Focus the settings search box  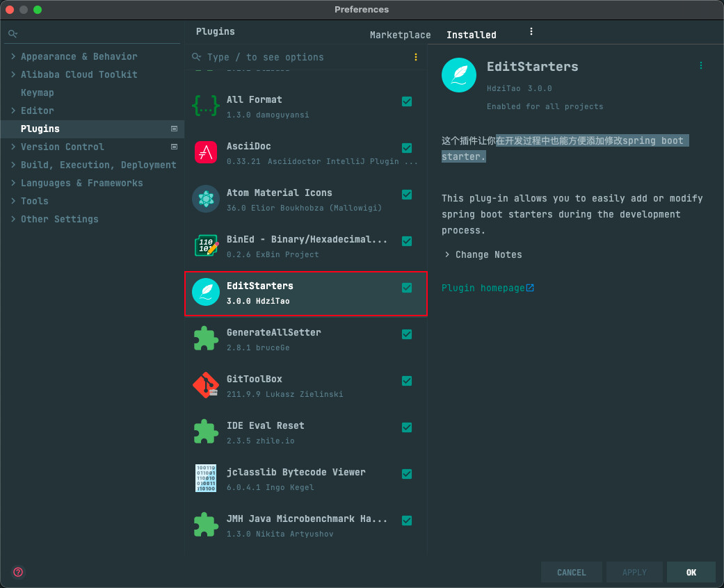pyautogui.click(x=92, y=33)
